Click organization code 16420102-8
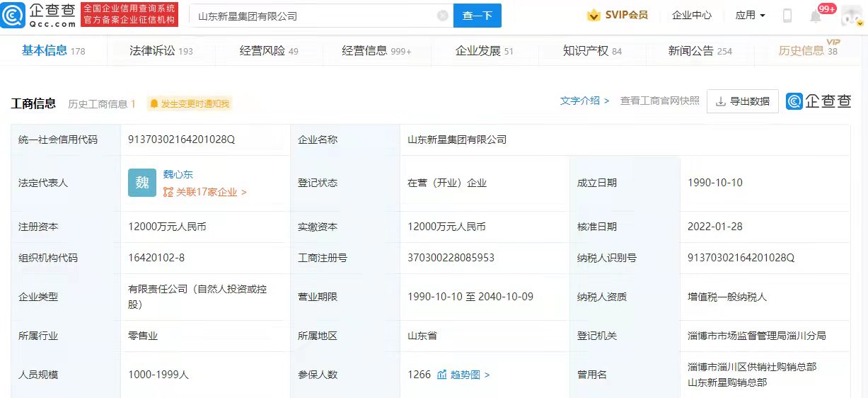This screenshot has width=868, height=398. (156, 258)
